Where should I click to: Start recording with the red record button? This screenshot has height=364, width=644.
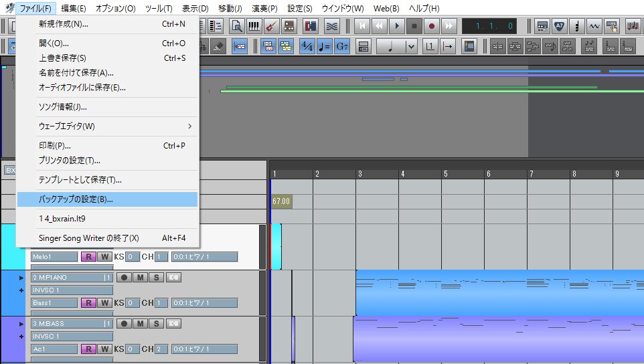tap(432, 26)
